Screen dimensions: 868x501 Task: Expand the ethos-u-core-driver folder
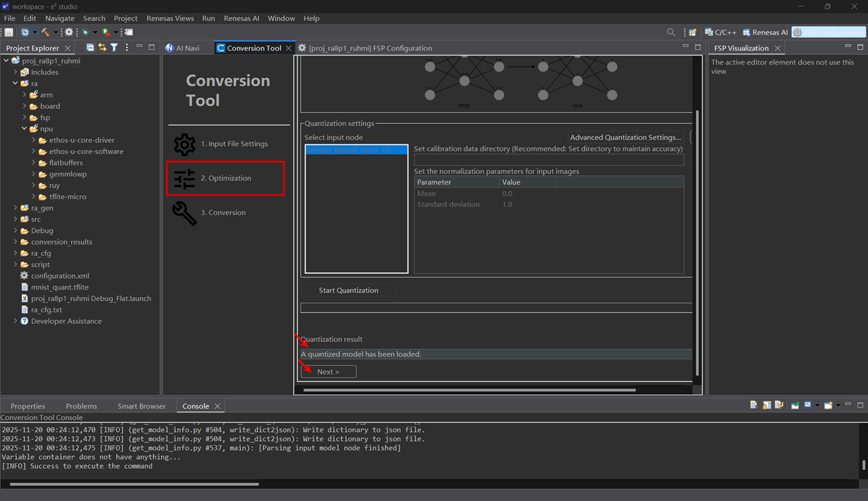coord(33,140)
